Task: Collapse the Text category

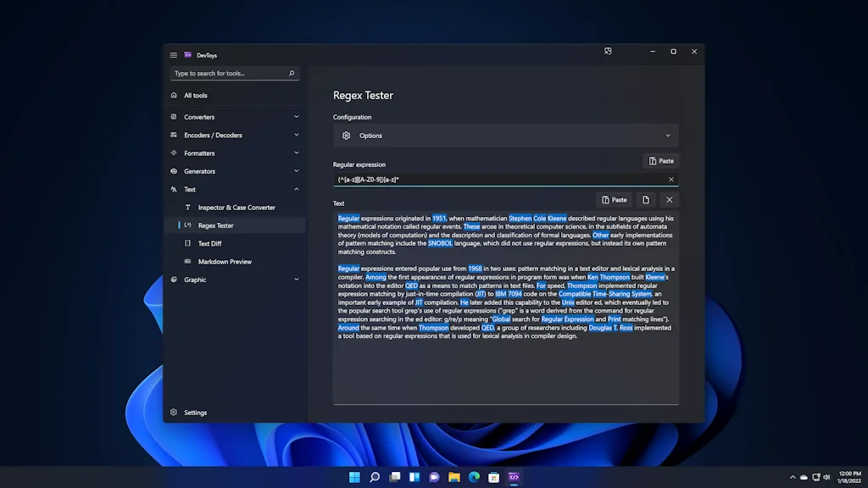Action: tap(296, 189)
